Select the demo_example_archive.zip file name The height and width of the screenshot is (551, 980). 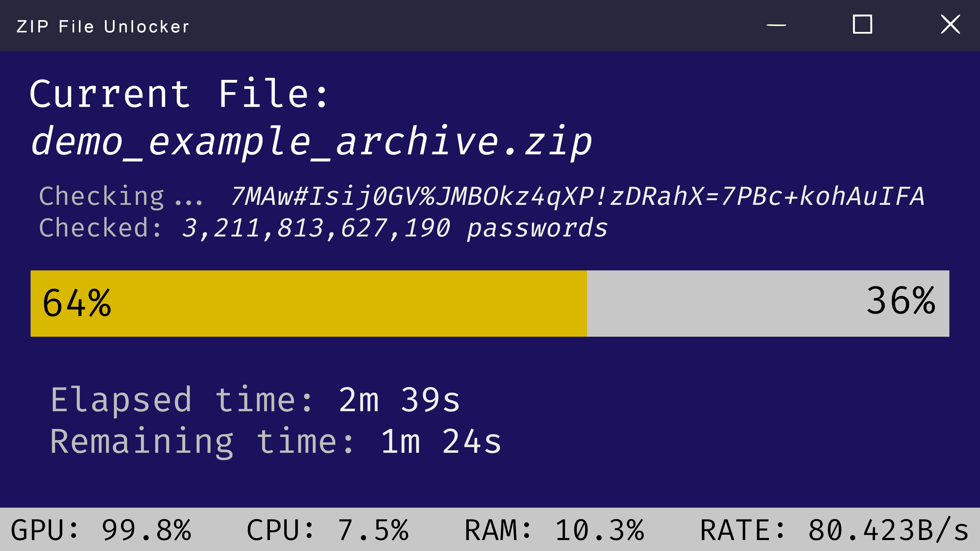click(311, 142)
